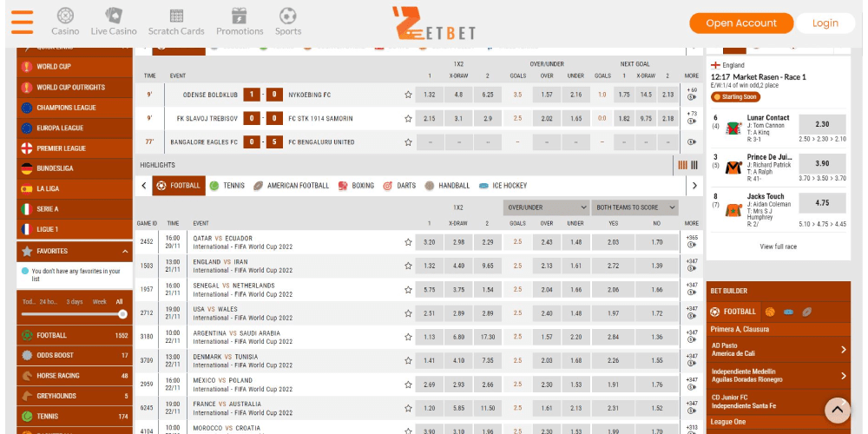
Task: Bet on Lunar Contact at 2.30
Action: pyautogui.click(x=822, y=124)
